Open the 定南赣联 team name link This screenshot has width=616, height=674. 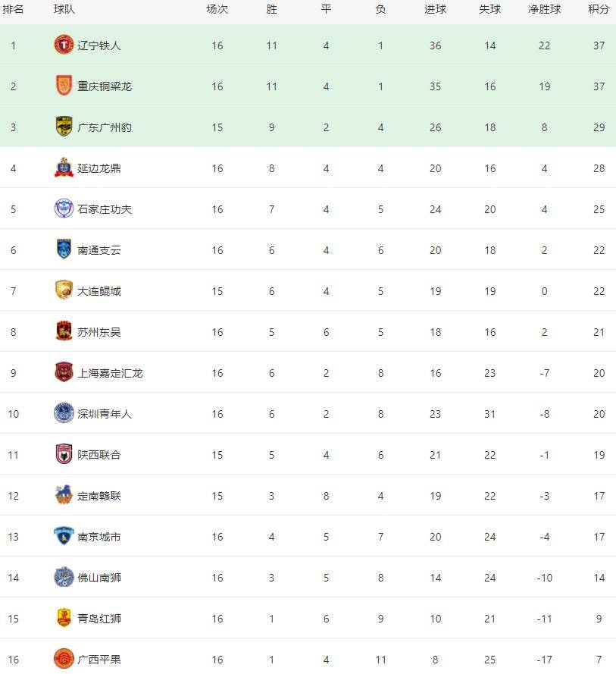99,496
